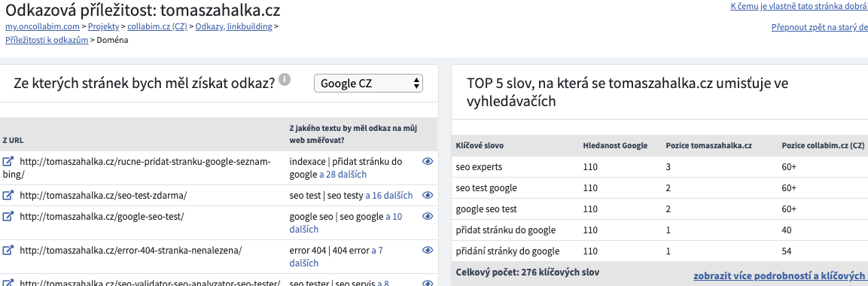Open external link icon for rucne-pridat-stranku URL
The height and width of the screenshot is (286, 868).
click(8, 162)
